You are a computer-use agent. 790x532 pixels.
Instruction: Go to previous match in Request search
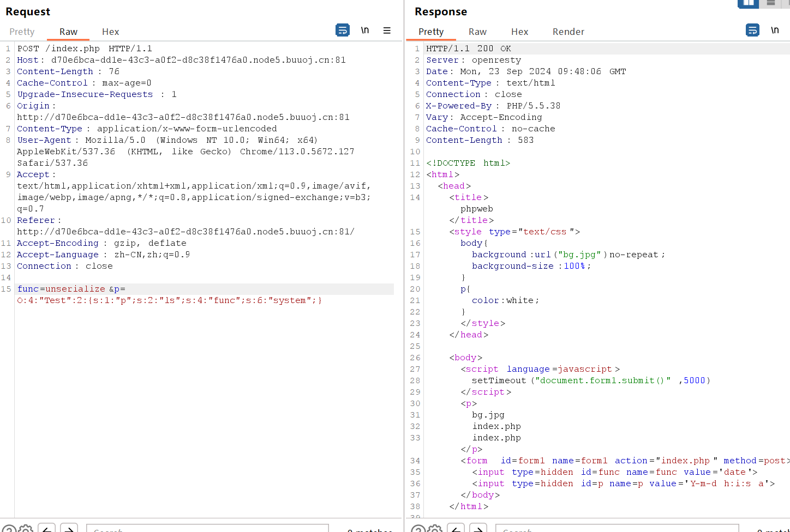(47, 528)
